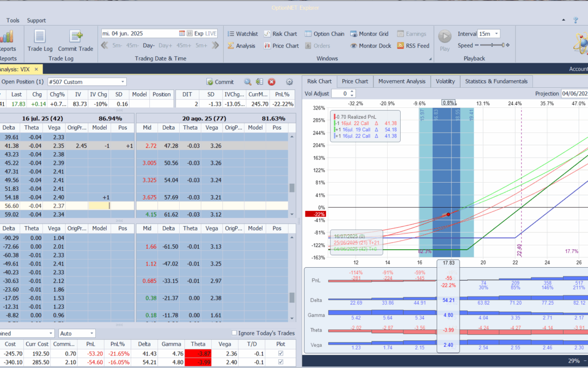
Task: Click the Projection date field
Action: click(574, 94)
